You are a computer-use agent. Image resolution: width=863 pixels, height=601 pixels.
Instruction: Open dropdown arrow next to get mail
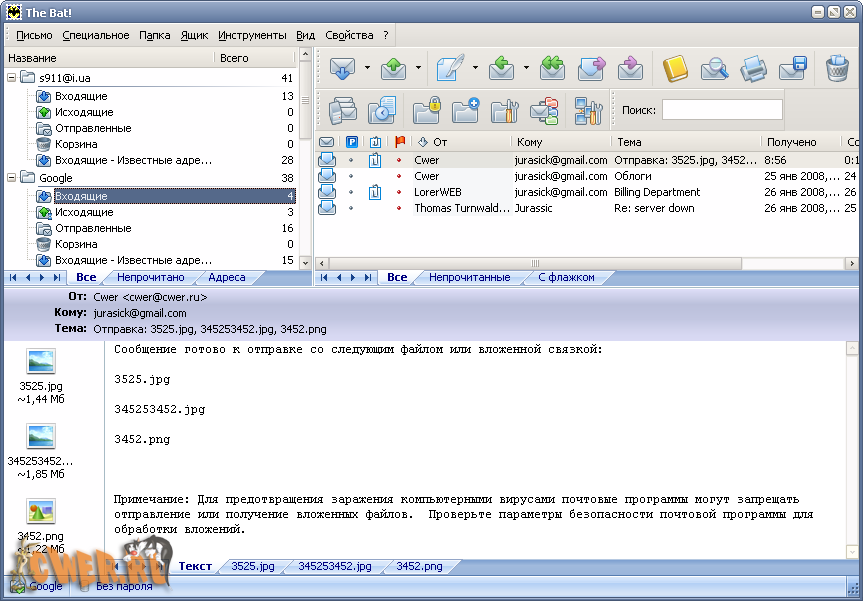point(367,69)
